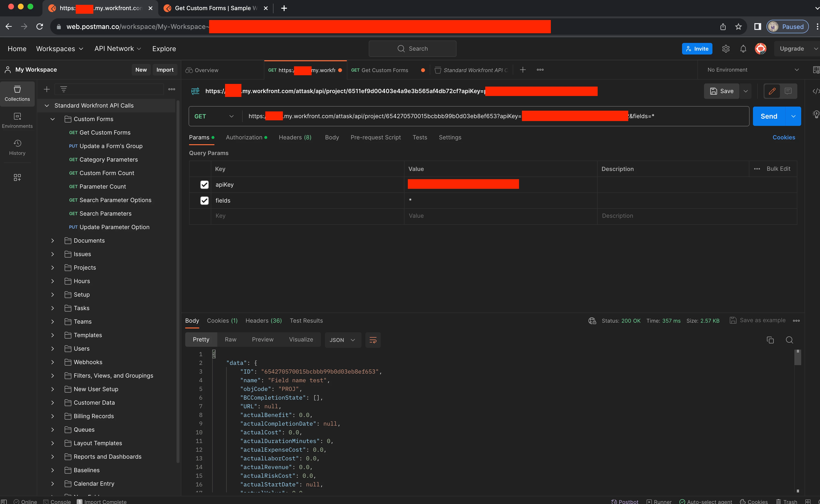Click the notifications bell icon
This screenshot has width=820, height=504.
743,49
